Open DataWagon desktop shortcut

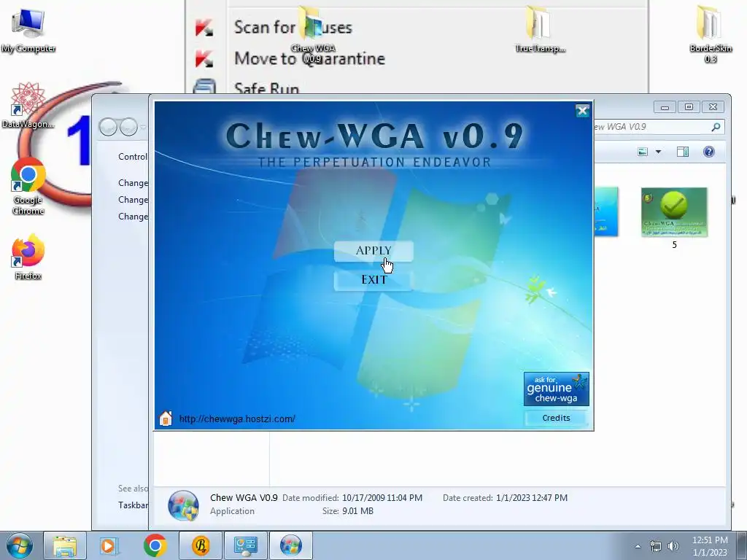[28, 106]
